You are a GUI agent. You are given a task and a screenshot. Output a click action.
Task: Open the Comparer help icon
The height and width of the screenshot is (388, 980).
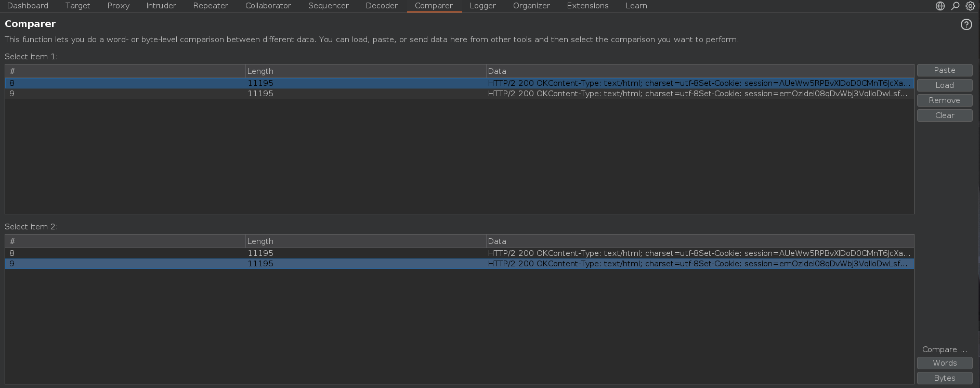966,24
